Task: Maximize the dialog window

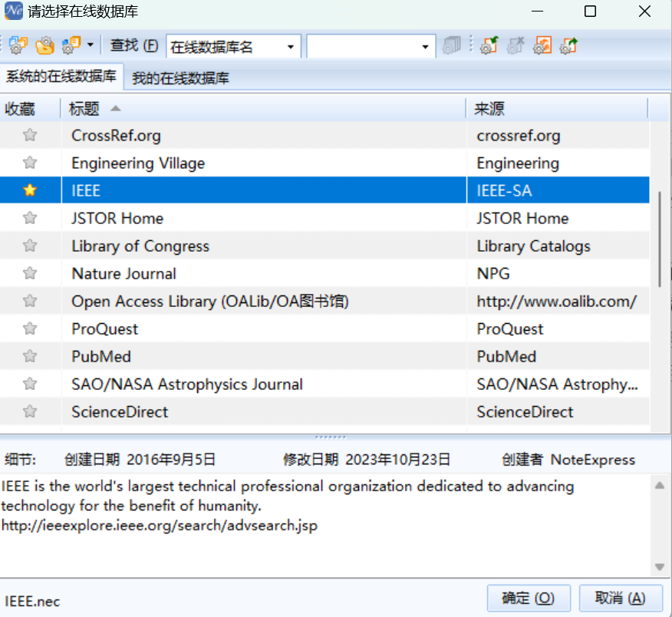Action: point(590,12)
